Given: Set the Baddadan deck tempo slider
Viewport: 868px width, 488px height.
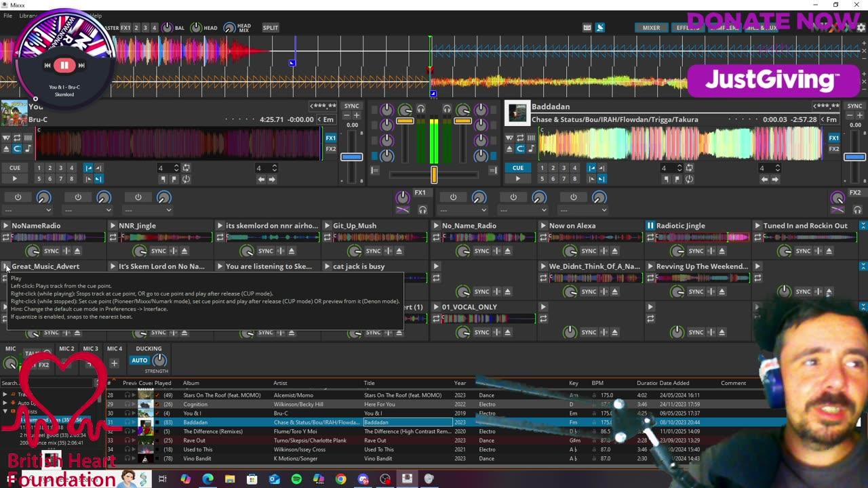Looking at the screenshot, I should coord(854,157).
